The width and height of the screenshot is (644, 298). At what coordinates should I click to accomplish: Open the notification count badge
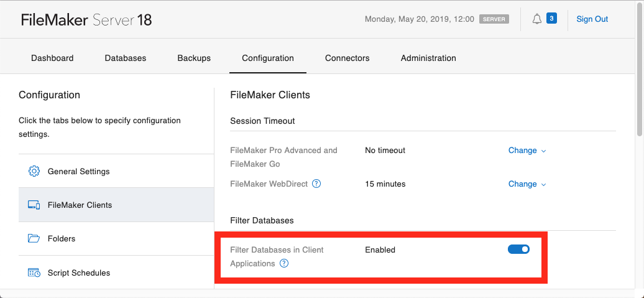tap(551, 19)
